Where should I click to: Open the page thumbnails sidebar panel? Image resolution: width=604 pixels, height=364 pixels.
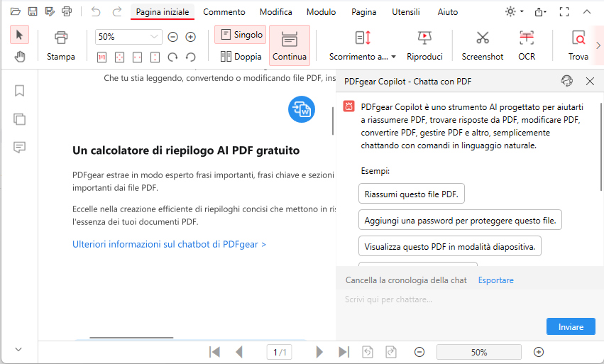(19, 119)
